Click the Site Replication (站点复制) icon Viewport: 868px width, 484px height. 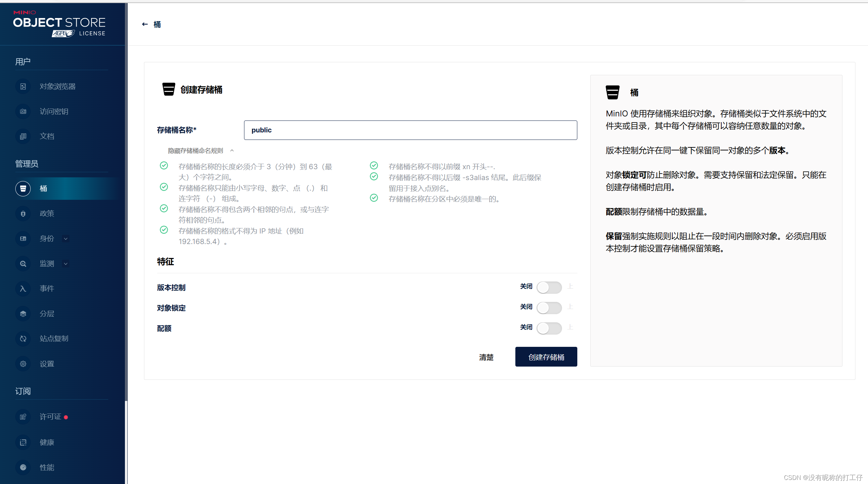(23, 339)
